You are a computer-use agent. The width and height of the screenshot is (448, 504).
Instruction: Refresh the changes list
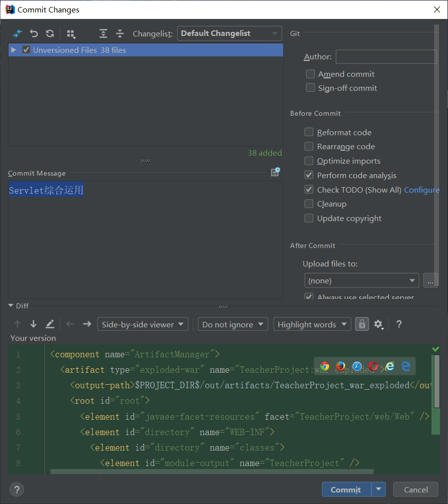coord(50,33)
